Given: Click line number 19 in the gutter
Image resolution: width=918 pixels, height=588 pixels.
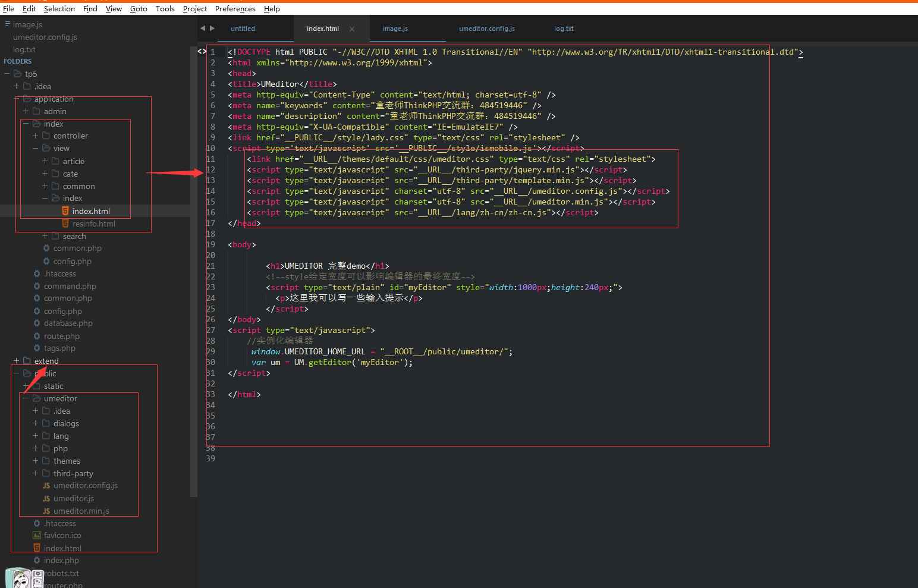Looking at the screenshot, I should point(210,244).
